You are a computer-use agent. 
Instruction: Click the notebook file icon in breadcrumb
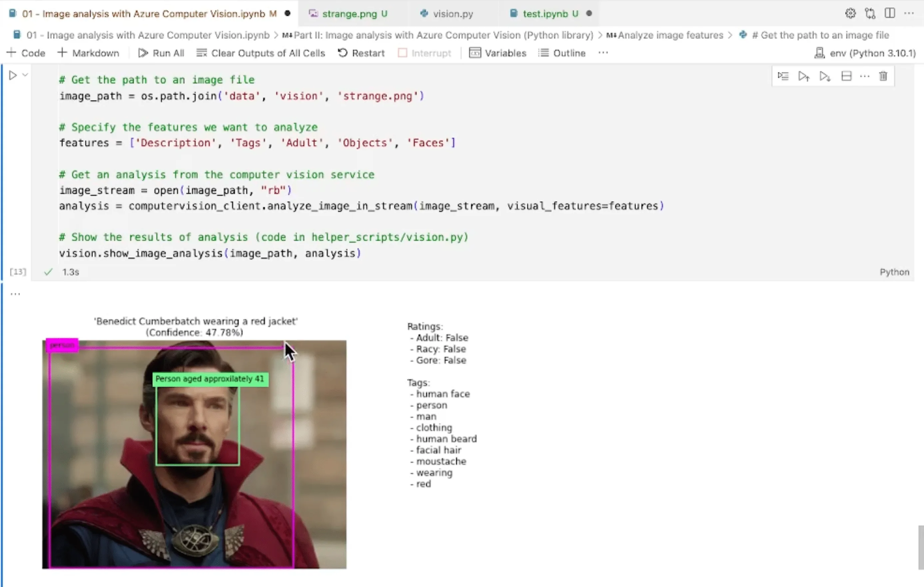point(17,35)
